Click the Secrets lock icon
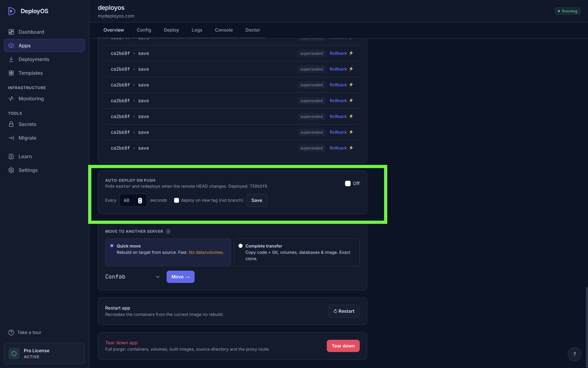This screenshot has height=368, width=588. (11, 124)
